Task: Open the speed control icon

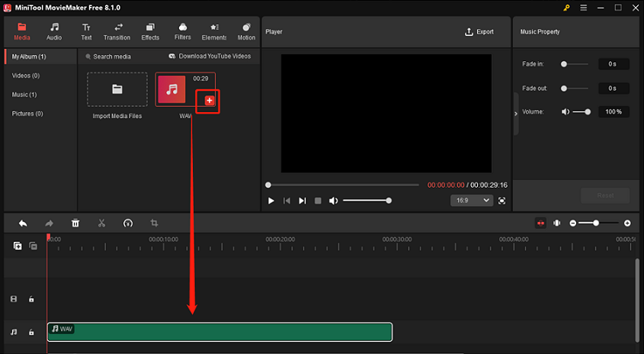Action: pyautogui.click(x=128, y=224)
